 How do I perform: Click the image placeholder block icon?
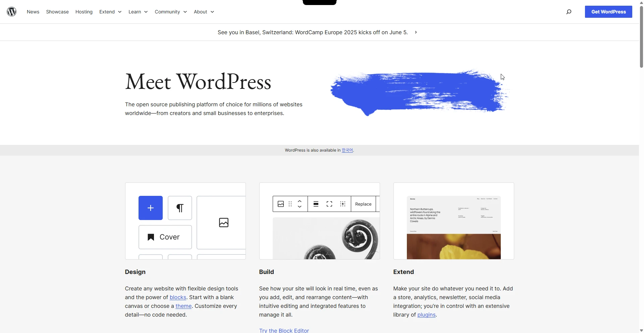[224, 222]
